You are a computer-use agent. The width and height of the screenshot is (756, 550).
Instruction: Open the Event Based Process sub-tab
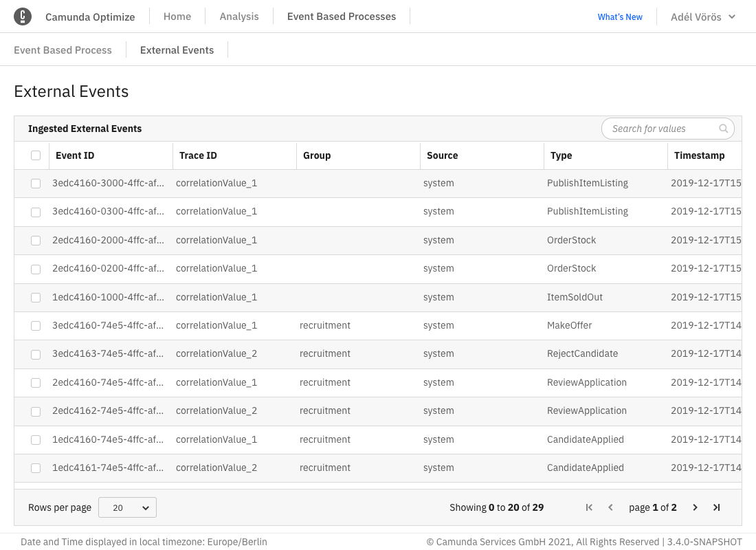(x=63, y=50)
